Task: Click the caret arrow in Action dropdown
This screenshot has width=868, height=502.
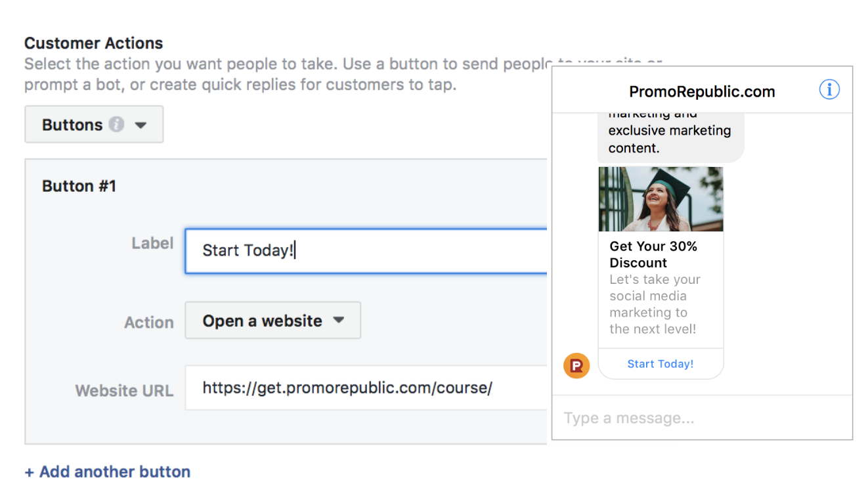Action: click(x=338, y=321)
